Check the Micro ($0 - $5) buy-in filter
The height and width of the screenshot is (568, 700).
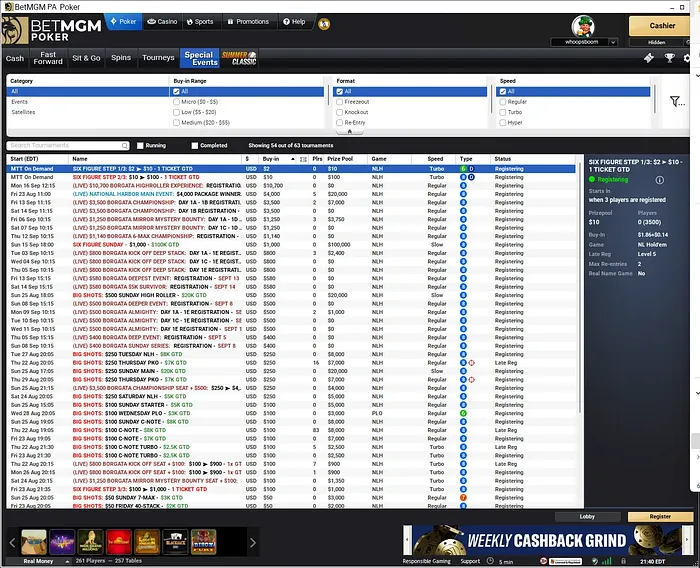coord(176,102)
